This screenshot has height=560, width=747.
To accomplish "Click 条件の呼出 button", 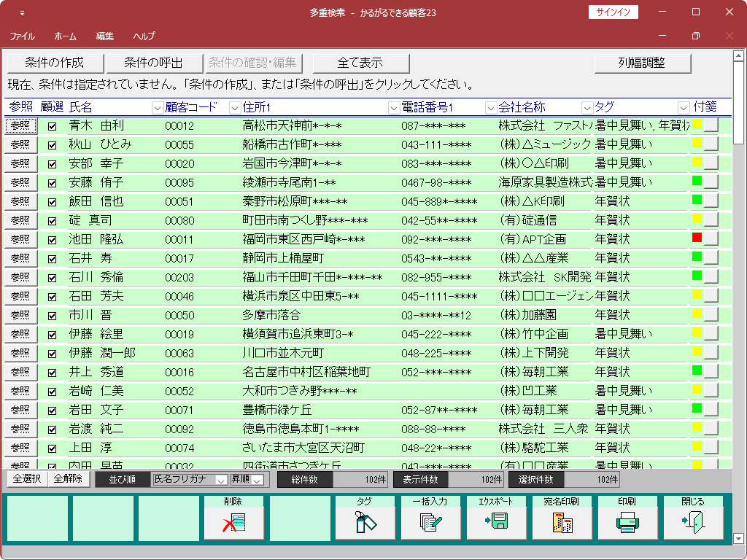I will click(153, 63).
